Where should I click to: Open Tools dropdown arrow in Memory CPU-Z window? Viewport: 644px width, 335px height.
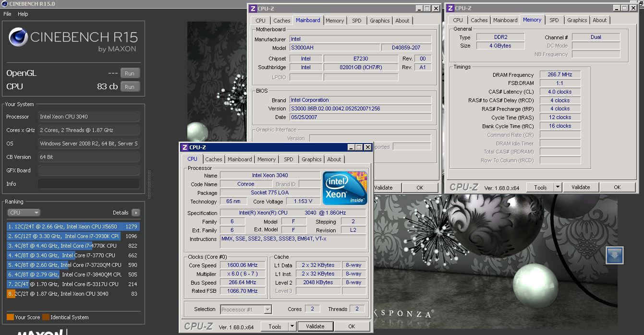pos(558,188)
